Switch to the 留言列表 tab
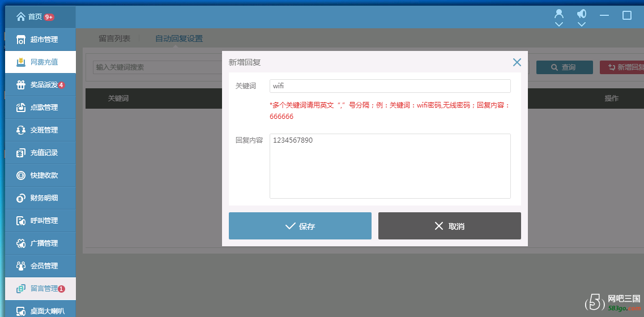This screenshot has width=644, height=317. [114, 38]
